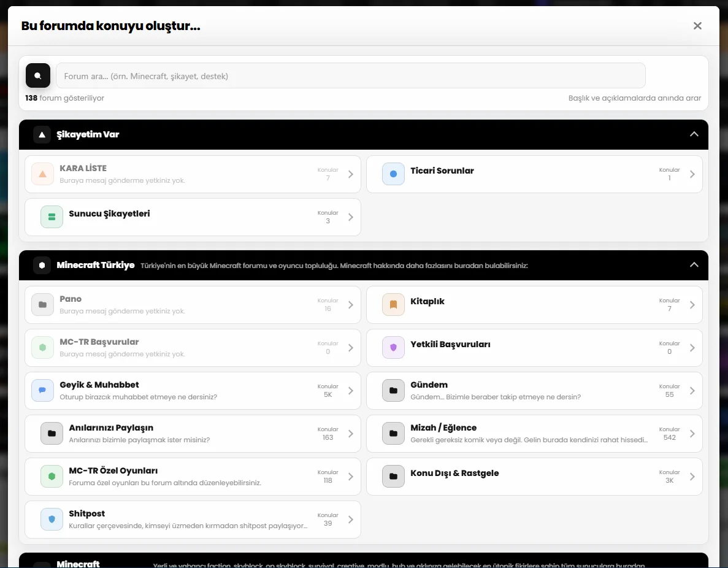Choose Mizah / Eğlence forum title
The height and width of the screenshot is (568, 728).
[x=443, y=428]
